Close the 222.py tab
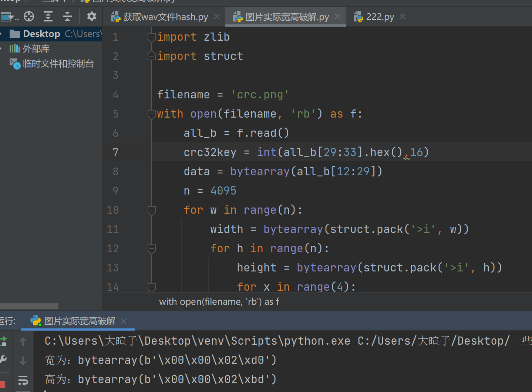532x392 pixels. 403,17
